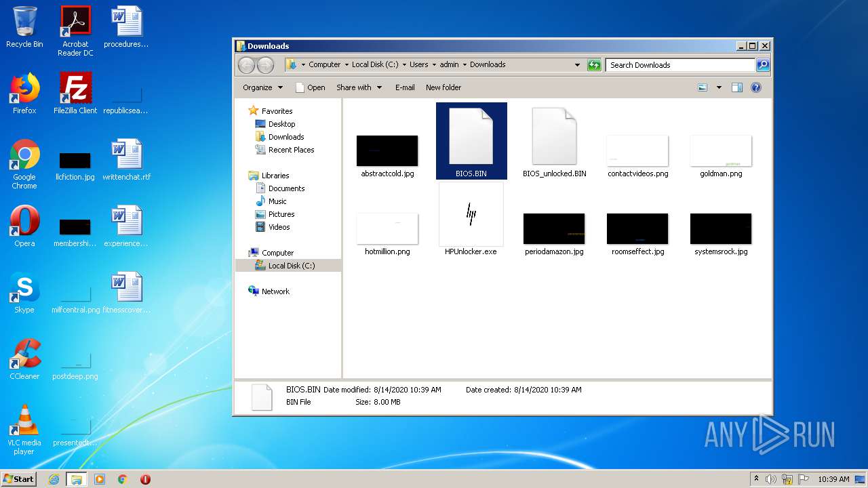Click Opera icon in taskbar
The width and height of the screenshot is (868, 488).
coord(145,479)
